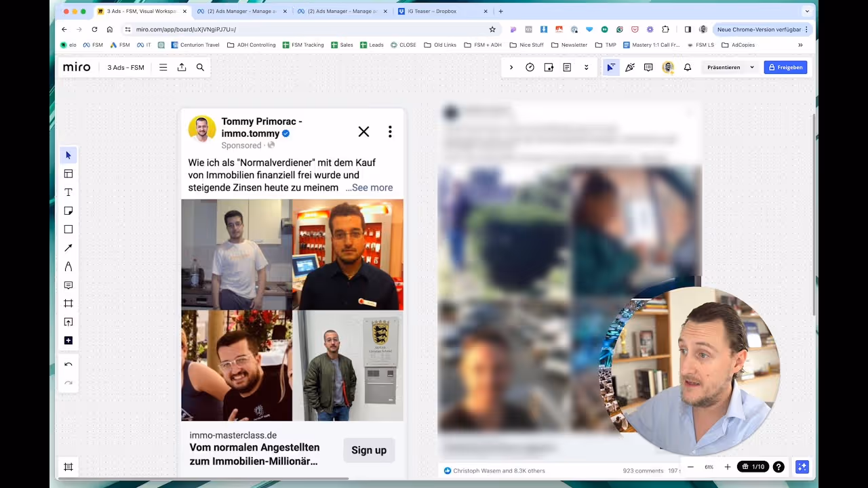Open the frames panel icon at bottom left
The width and height of the screenshot is (868, 488).
[68, 467]
